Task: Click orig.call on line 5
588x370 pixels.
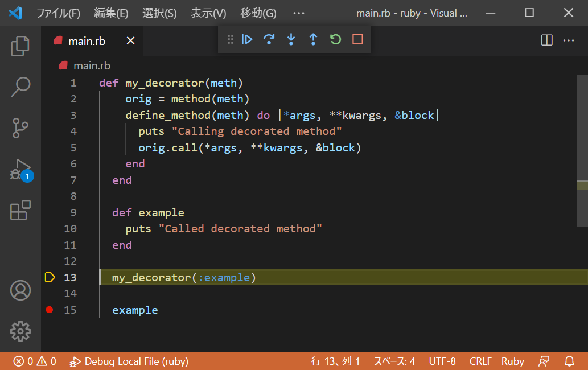Action: (x=168, y=147)
